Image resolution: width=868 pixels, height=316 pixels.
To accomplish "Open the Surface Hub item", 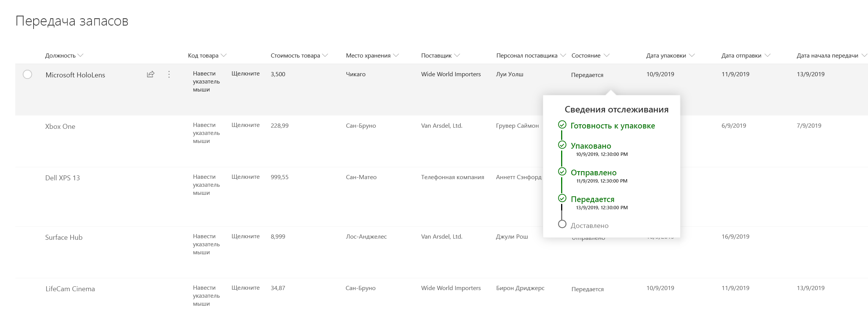I will pos(64,237).
